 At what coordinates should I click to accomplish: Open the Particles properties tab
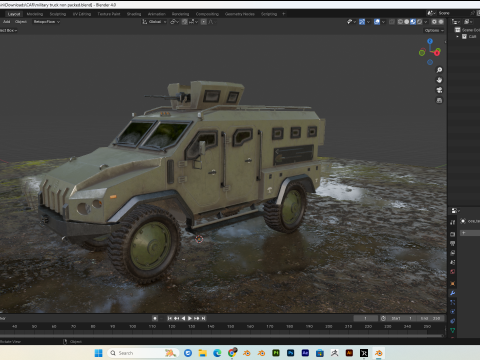click(453, 302)
